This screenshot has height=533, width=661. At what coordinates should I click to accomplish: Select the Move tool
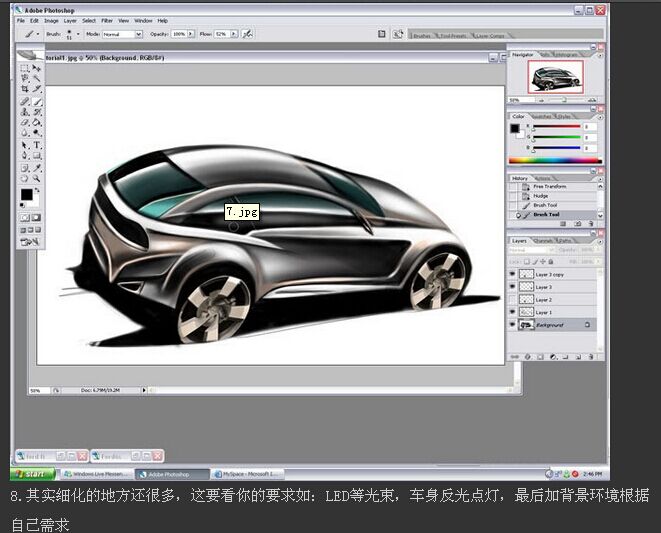37,68
